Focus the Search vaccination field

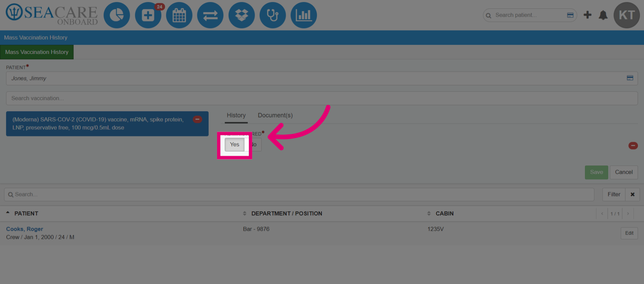tap(322, 98)
